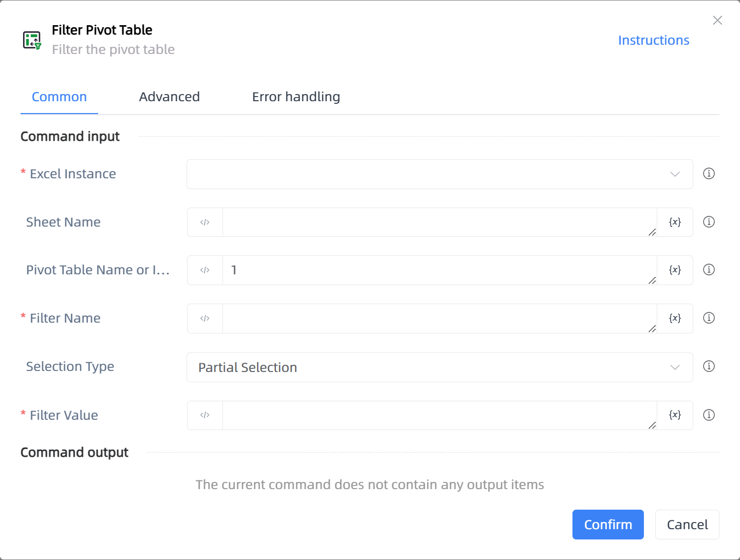Insert variable into Filter Value field

(x=675, y=415)
